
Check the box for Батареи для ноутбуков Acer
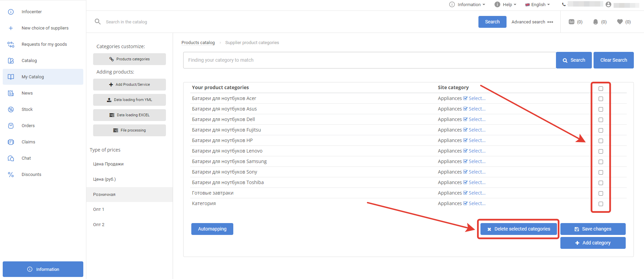pos(601,99)
